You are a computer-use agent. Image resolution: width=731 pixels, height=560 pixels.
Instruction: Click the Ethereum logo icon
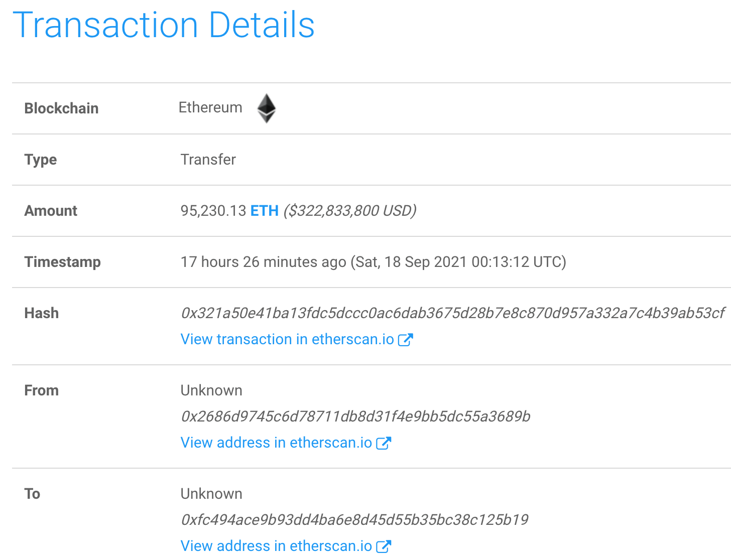coord(267,108)
